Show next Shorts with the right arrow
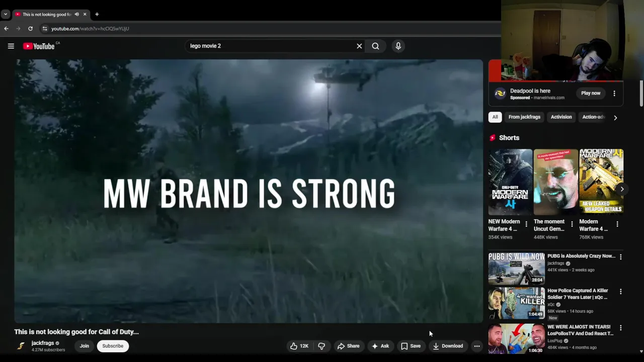 pyautogui.click(x=622, y=189)
